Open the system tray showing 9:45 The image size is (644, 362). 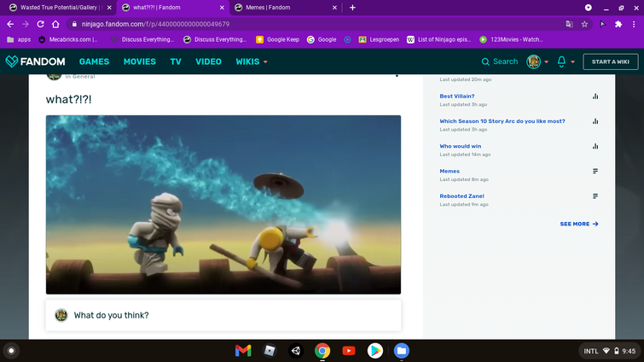610,351
